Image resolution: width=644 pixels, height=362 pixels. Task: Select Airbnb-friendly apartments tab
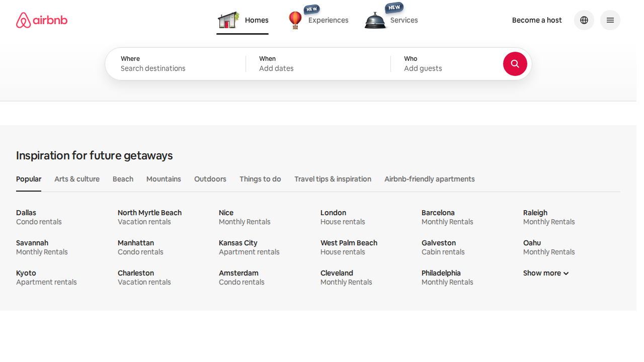point(429,179)
